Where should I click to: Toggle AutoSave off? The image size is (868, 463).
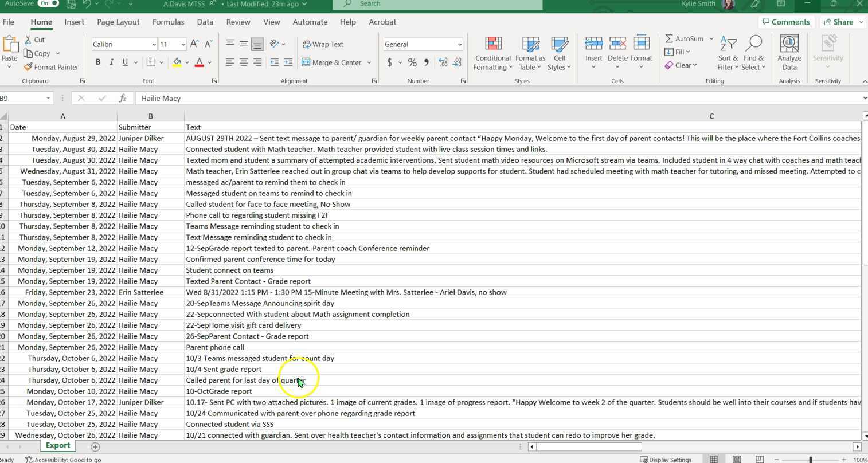tap(48, 4)
